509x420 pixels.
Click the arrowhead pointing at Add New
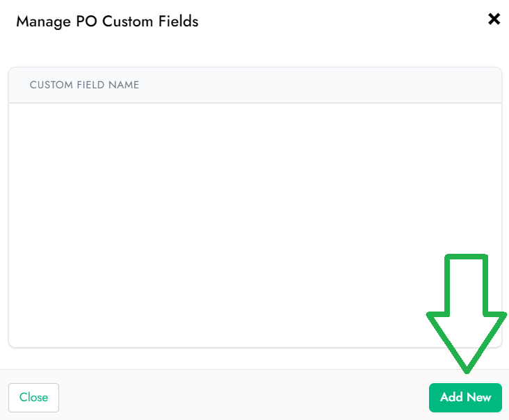click(x=467, y=342)
